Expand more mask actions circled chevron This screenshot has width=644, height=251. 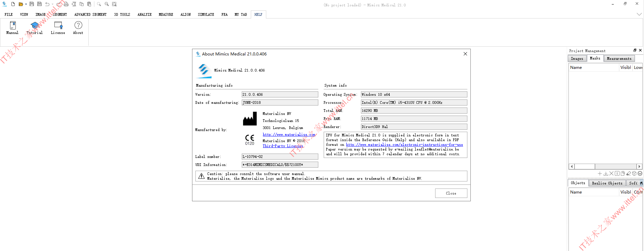click(x=640, y=174)
